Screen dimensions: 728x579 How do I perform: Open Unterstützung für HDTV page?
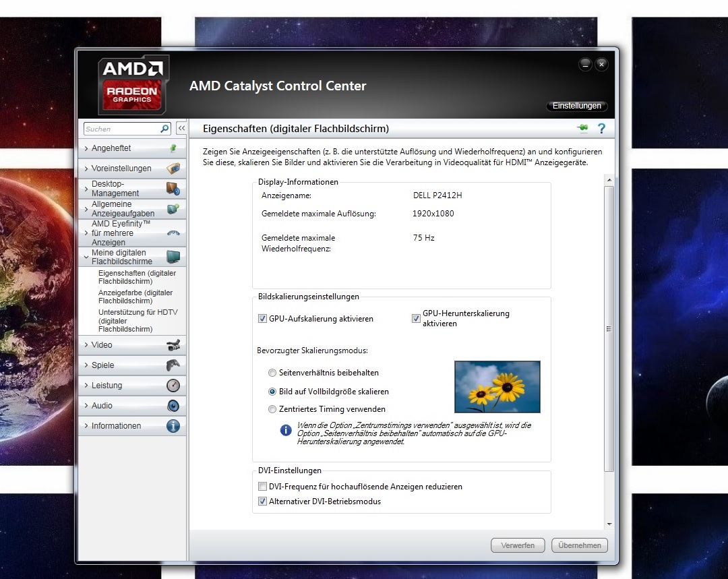coord(138,320)
